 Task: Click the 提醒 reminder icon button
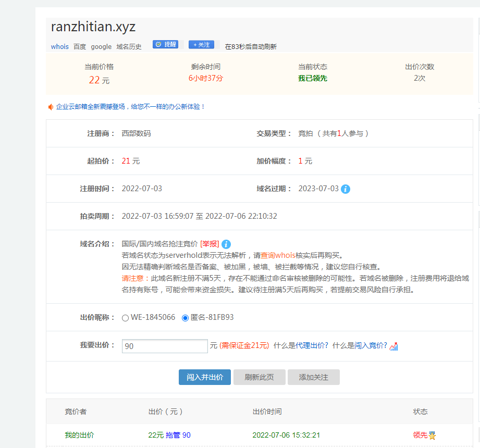tap(165, 45)
